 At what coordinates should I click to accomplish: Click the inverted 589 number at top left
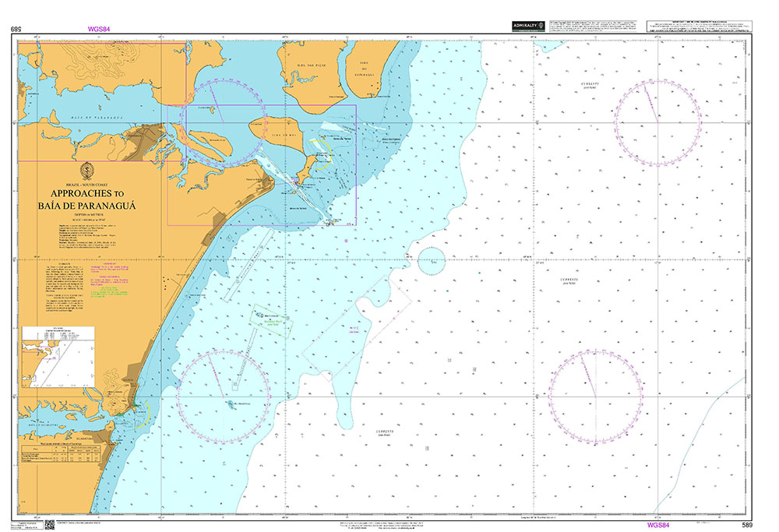point(16,29)
